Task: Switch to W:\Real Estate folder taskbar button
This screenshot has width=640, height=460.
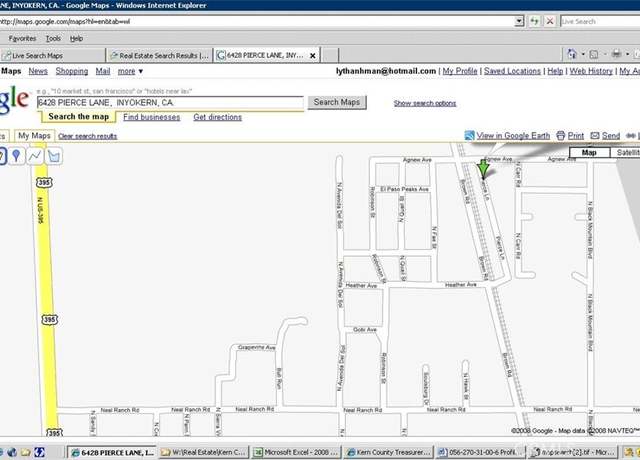Action: (204, 452)
